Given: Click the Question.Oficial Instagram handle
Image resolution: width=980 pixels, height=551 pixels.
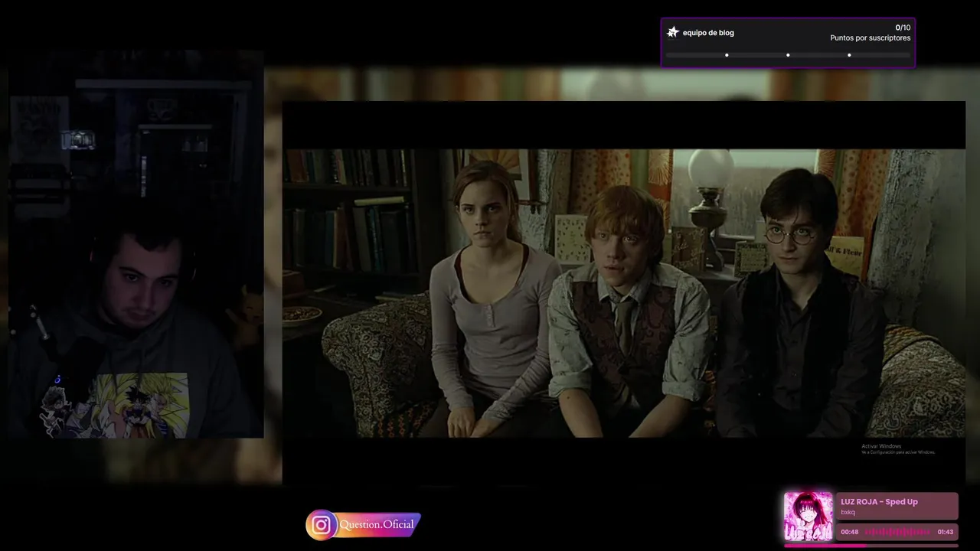Looking at the screenshot, I should (x=377, y=524).
